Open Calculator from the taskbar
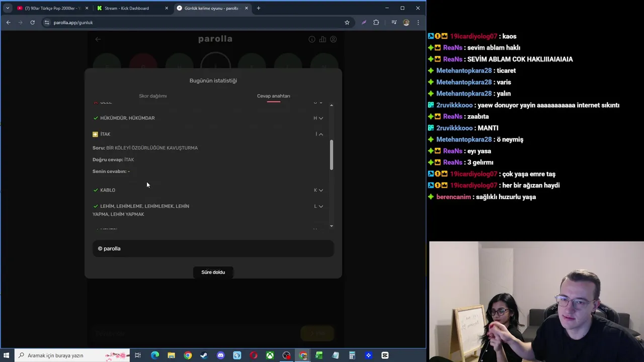644x362 pixels. 352,355
